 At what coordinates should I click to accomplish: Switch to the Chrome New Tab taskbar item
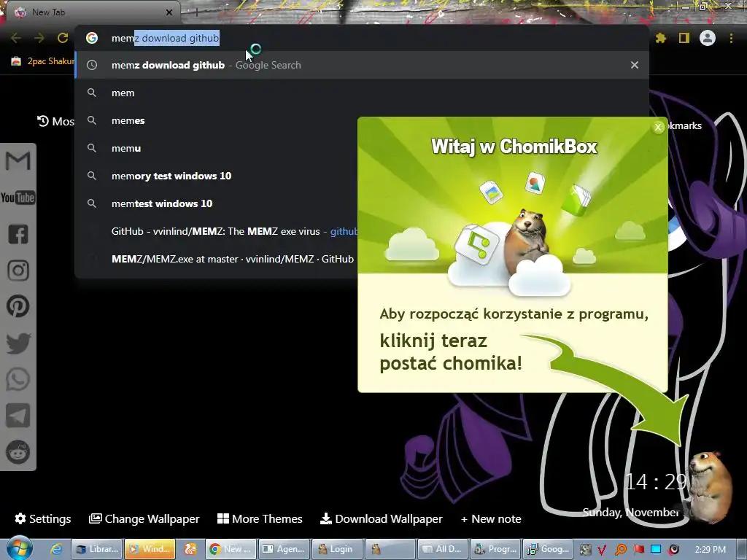click(x=231, y=549)
